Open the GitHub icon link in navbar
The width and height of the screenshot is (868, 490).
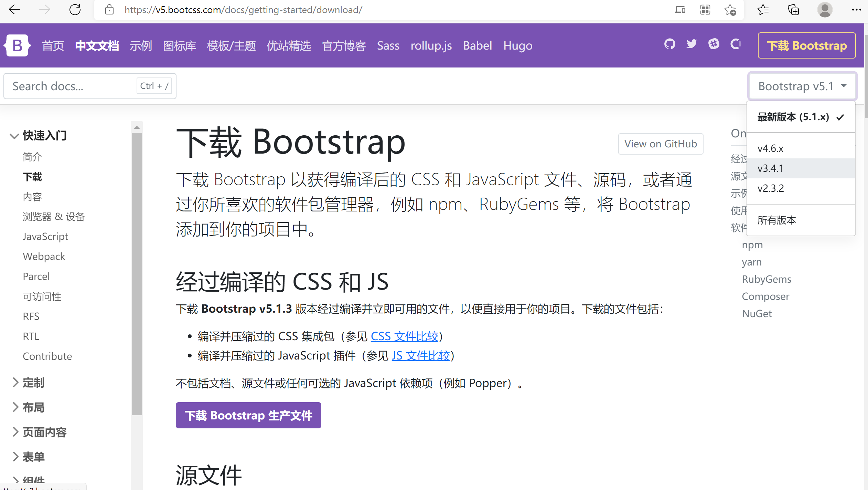(669, 44)
